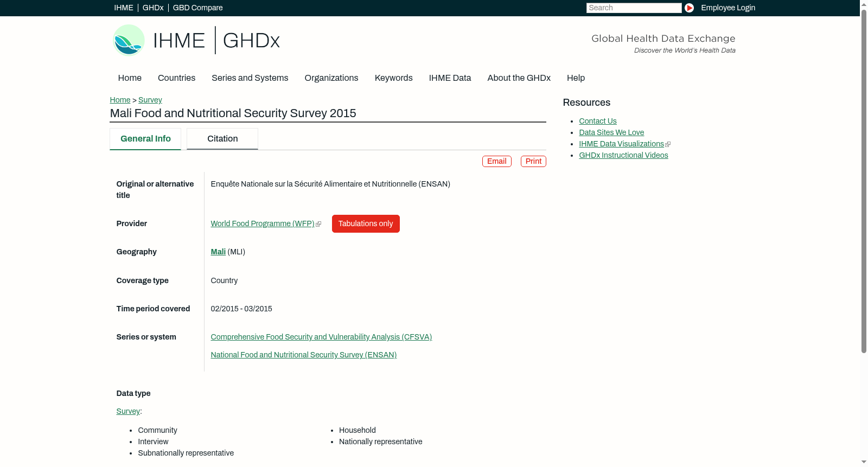Click the Enquête Nationale alternative title text
This screenshot has height=467, width=868.
click(x=330, y=184)
